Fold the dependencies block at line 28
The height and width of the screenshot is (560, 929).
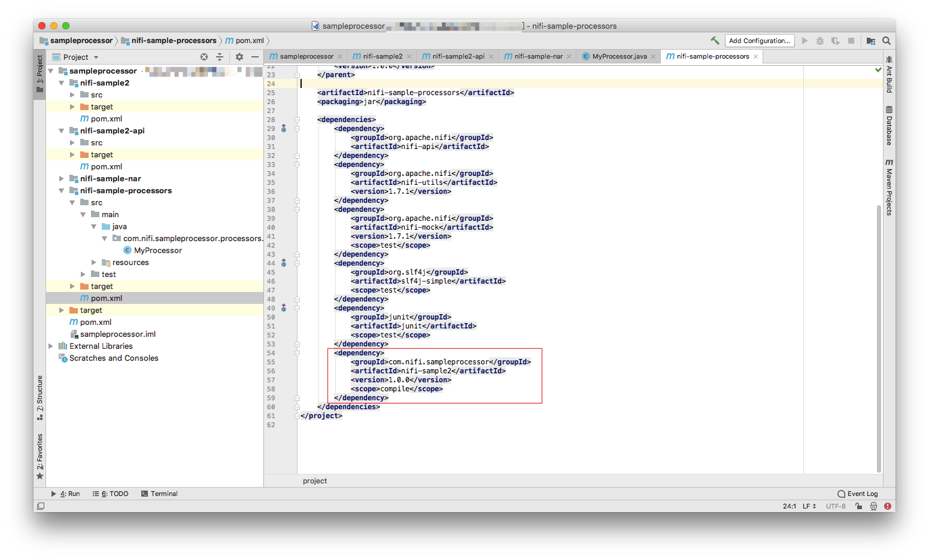click(x=297, y=120)
